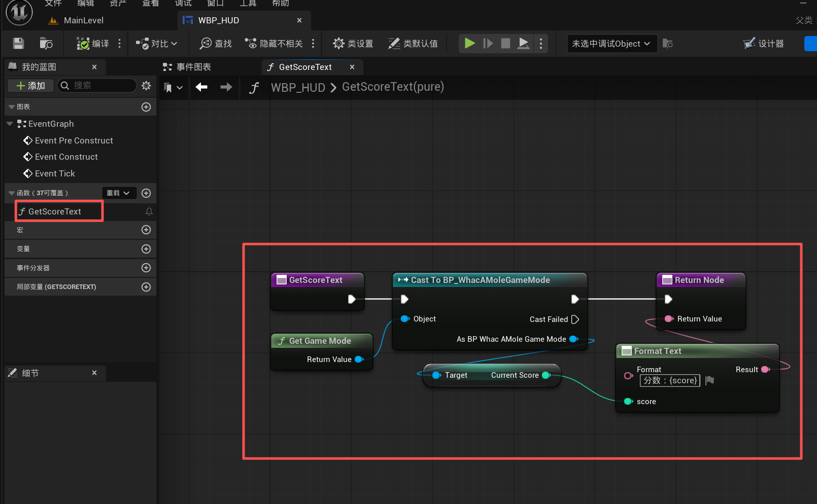Open the 未选中调试Object debug dropdown
817x504 pixels.
tap(611, 44)
